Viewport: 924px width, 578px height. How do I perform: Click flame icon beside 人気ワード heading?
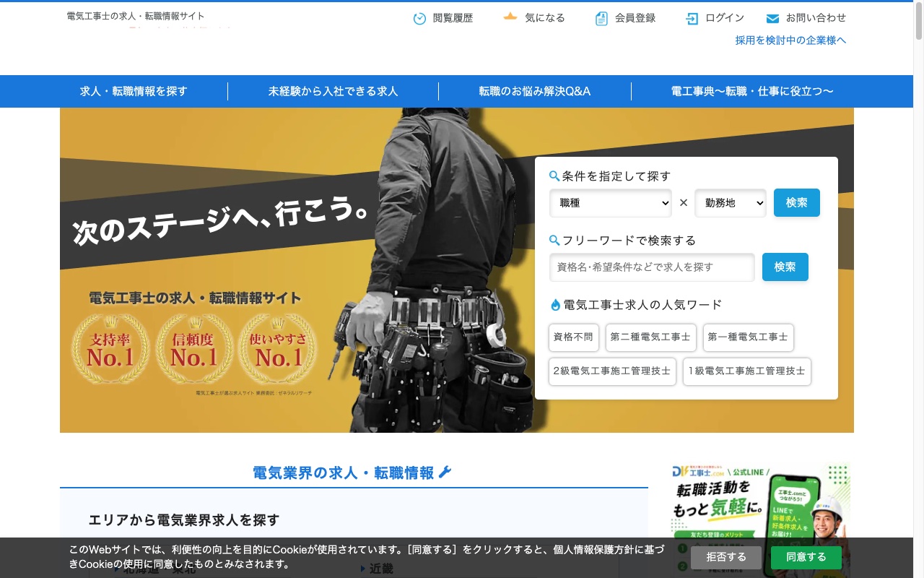point(555,305)
